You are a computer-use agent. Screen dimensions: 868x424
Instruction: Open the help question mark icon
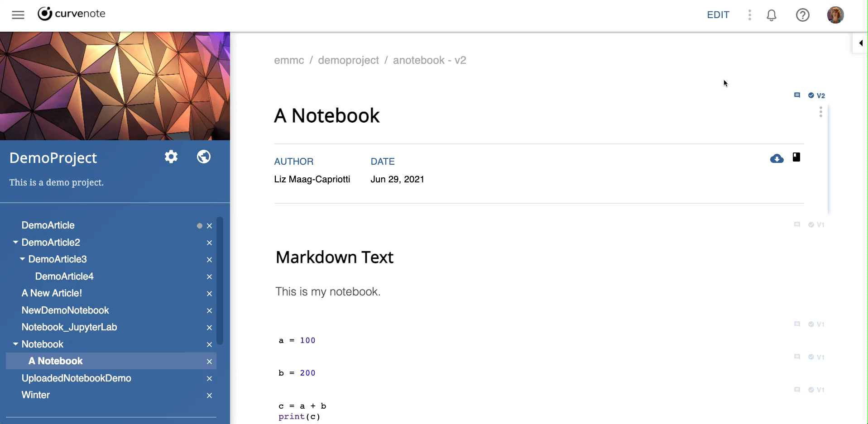click(802, 15)
